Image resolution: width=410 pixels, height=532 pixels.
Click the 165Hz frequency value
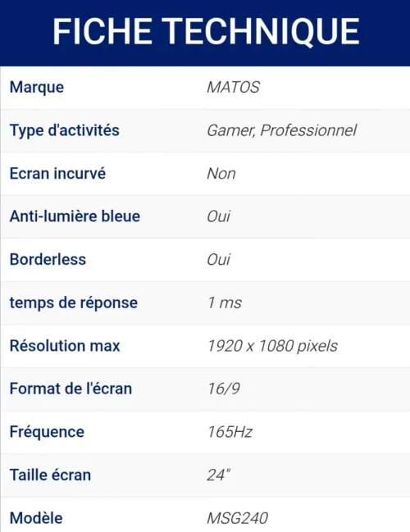coord(230,432)
